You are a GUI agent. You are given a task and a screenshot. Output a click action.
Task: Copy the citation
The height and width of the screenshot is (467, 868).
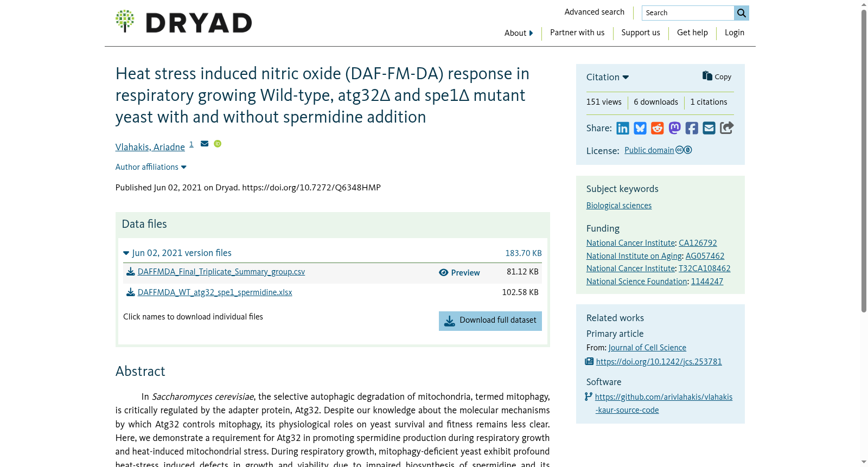pyautogui.click(x=717, y=76)
